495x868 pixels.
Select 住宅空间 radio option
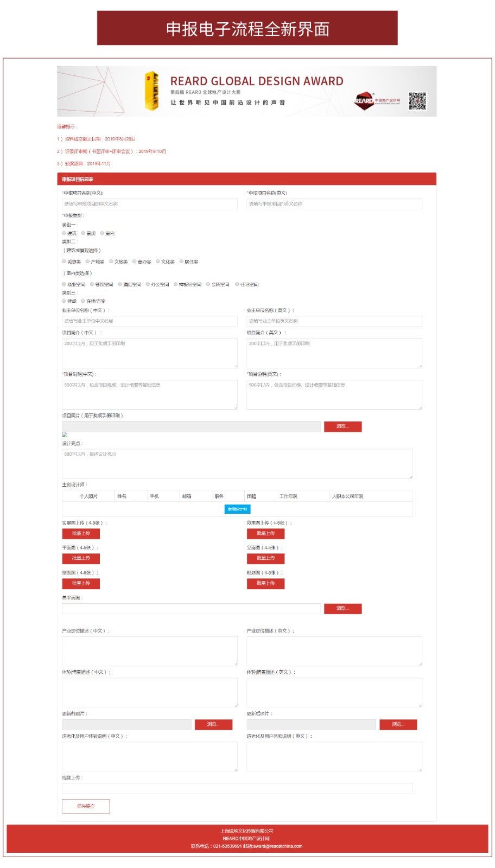click(x=237, y=284)
